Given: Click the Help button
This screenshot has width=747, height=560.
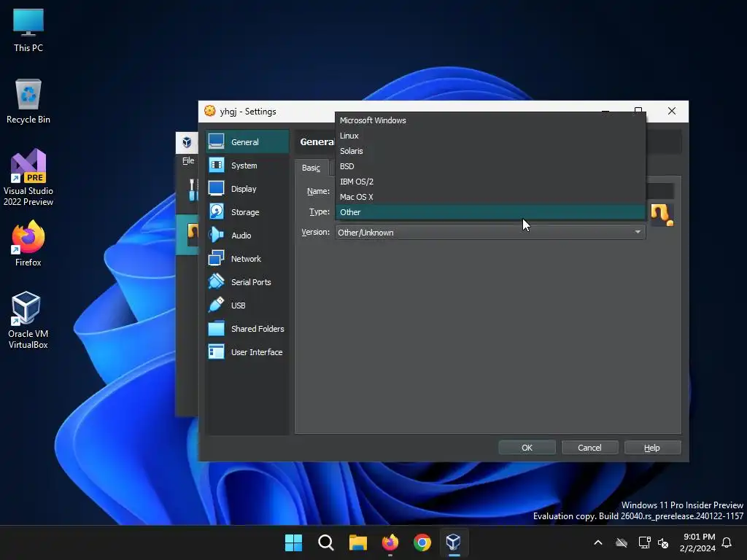Looking at the screenshot, I should (x=652, y=448).
